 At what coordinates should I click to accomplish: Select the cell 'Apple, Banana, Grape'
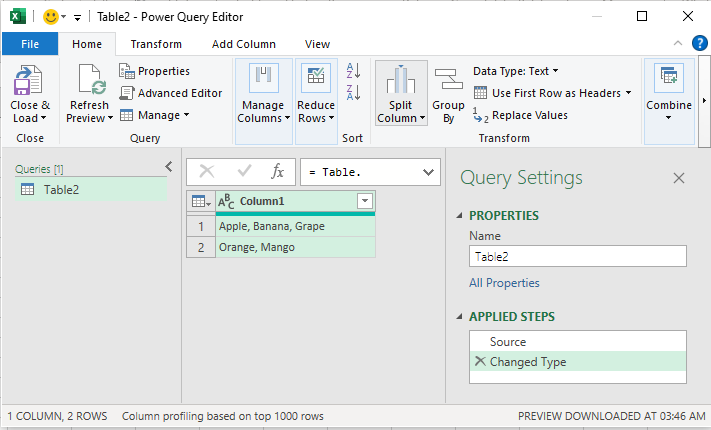[295, 226]
